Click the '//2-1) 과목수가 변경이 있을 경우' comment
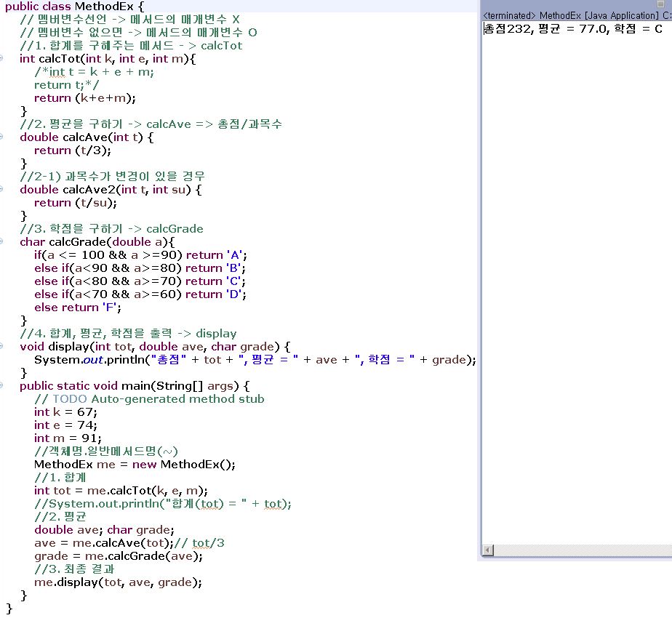The height and width of the screenshot is (618, 672). pos(112,176)
